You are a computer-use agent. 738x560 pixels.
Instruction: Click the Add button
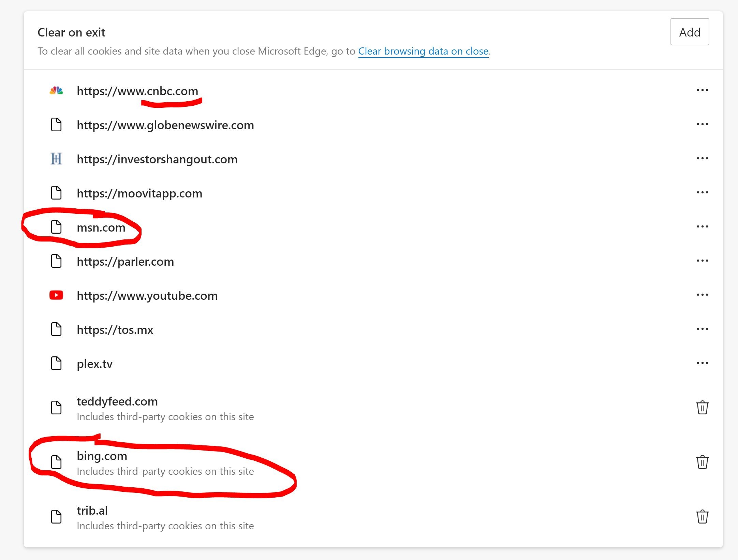tap(689, 32)
